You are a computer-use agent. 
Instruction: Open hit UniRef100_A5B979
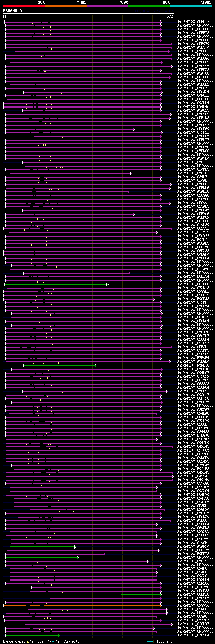pyautogui.click(x=193, y=44)
